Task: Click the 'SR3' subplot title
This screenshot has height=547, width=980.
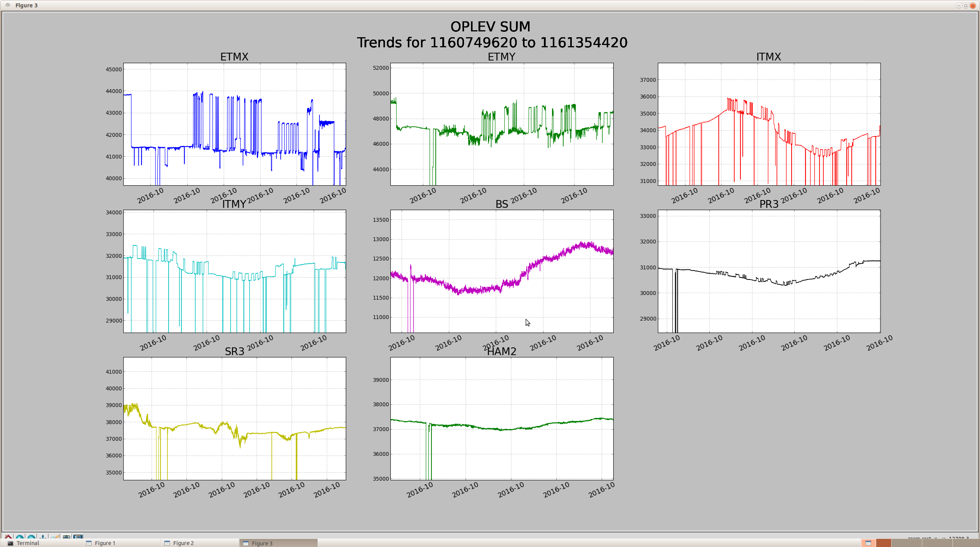Action: 235,352
